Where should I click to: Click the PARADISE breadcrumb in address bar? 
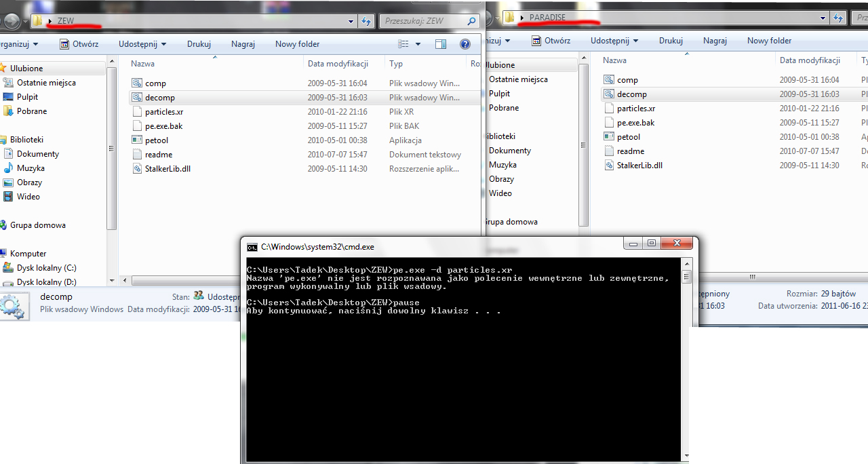point(547,17)
